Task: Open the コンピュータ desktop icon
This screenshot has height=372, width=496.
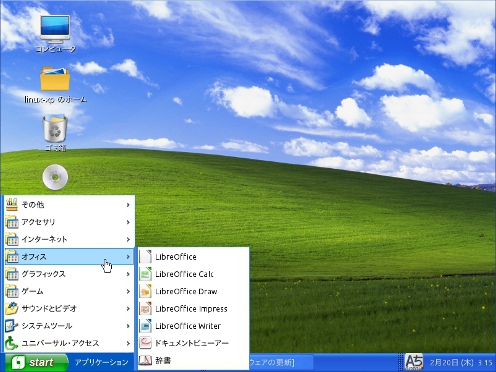Action: [55, 29]
